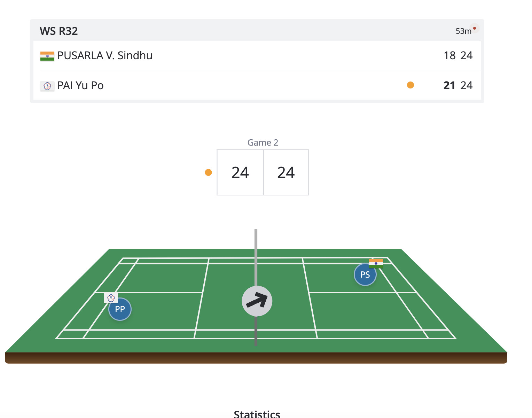
Task: Select the Game 2 label
Action: click(263, 142)
